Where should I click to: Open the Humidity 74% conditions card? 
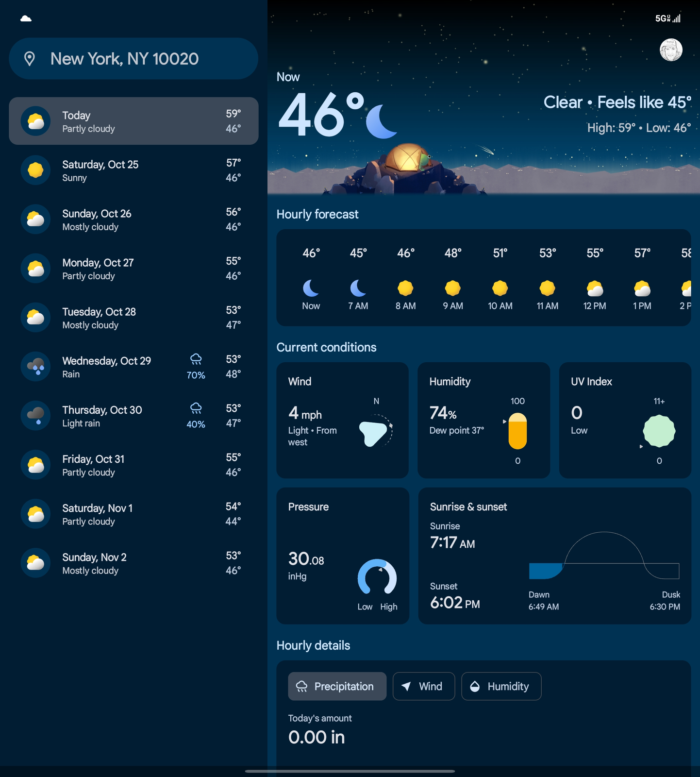point(483,420)
